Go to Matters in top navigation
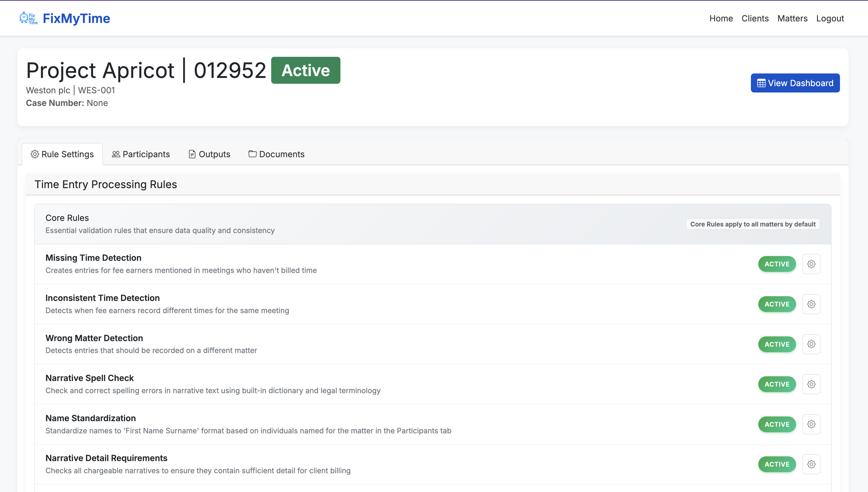Screen dimensions: 868x492 pyautogui.click(x=792, y=18)
